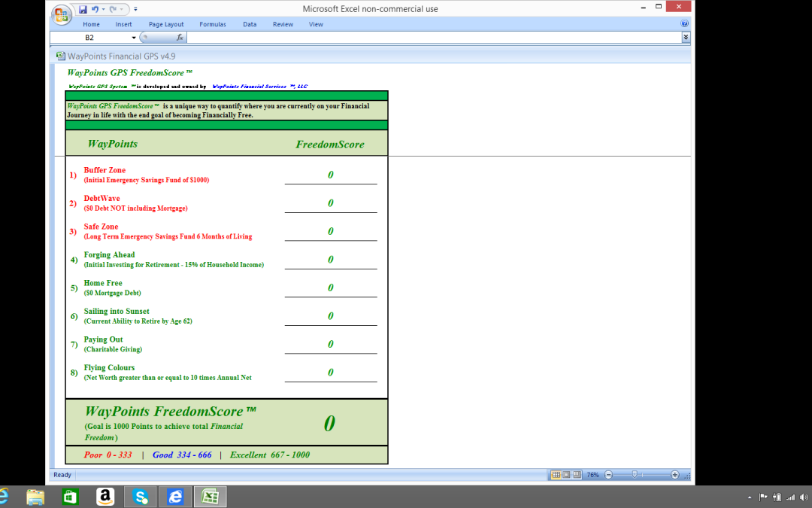Viewport: 812px width, 508px height.
Task: Click the total WayPoints FreedomScore value
Action: [x=329, y=424]
